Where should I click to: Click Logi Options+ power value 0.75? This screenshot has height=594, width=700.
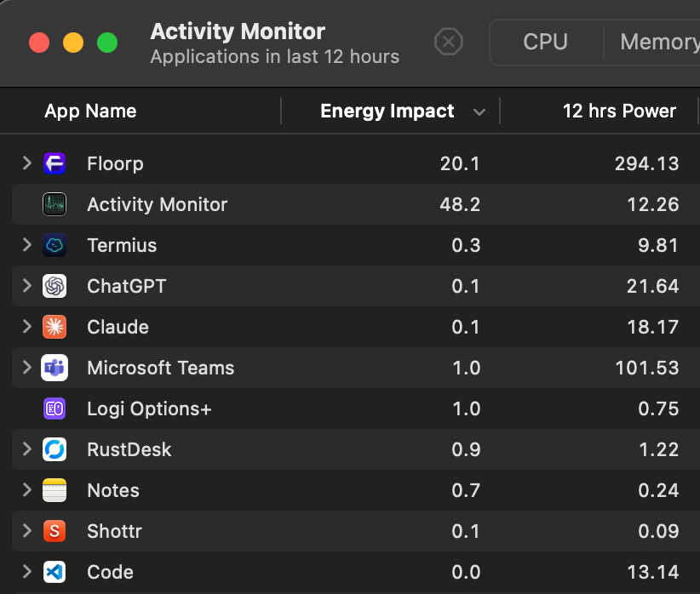pos(658,408)
